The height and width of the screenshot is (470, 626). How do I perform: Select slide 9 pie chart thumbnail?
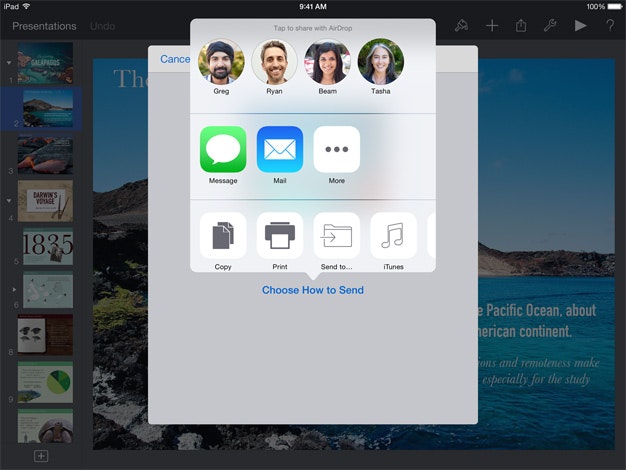coord(45,382)
